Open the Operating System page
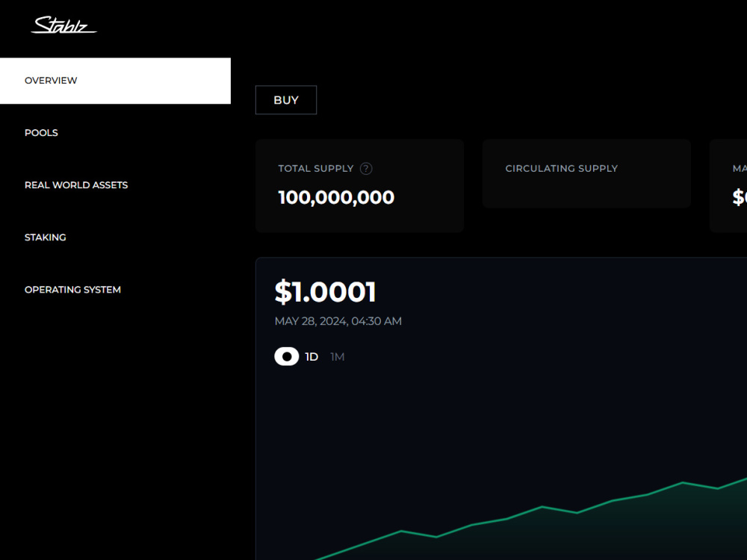The height and width of the screenshot is (560, 747). point(73,290)
